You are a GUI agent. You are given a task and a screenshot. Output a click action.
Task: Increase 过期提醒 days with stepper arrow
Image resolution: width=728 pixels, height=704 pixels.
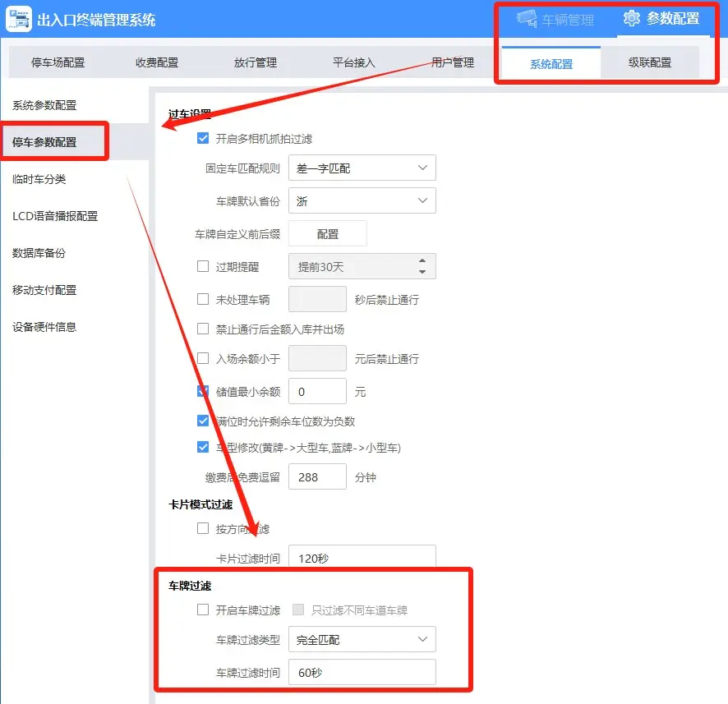tap(422, 260)
